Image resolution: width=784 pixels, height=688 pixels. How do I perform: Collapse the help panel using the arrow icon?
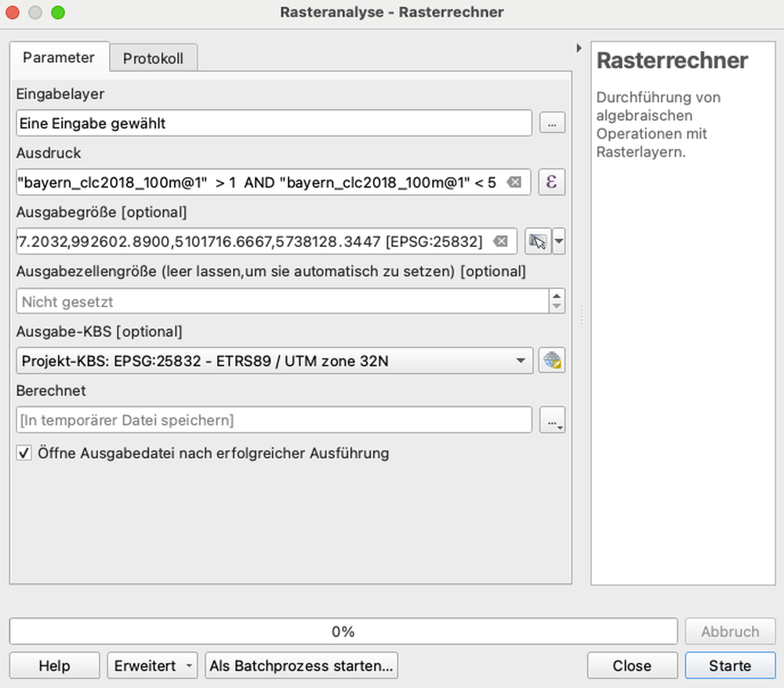[x=579, y=47]
